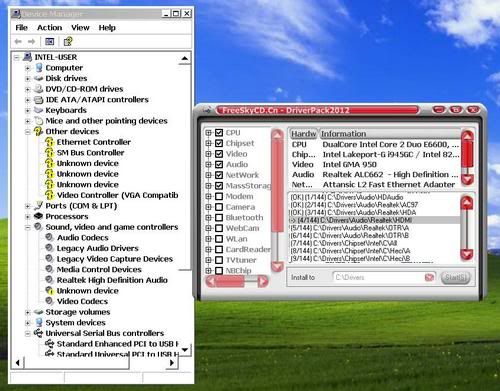Select the Audio Codecs device icon
The image size is (500, 391).
click(x=49, y=237)
